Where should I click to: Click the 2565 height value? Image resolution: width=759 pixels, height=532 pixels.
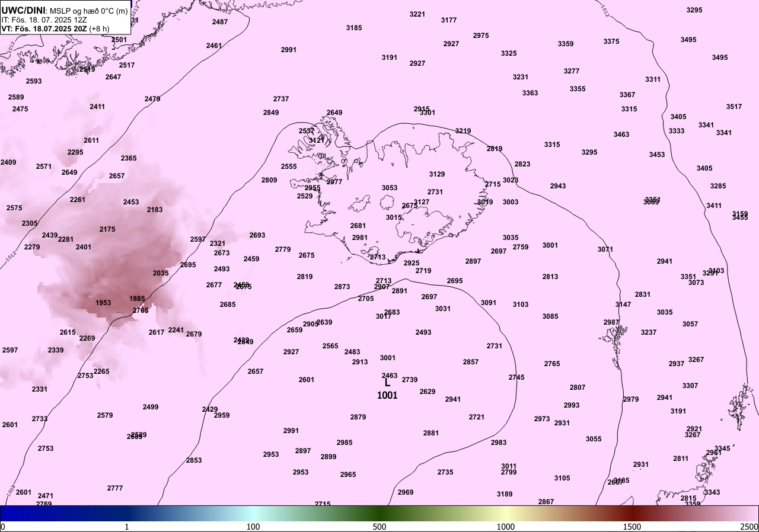pyautogui.click(x=330, y=346)
